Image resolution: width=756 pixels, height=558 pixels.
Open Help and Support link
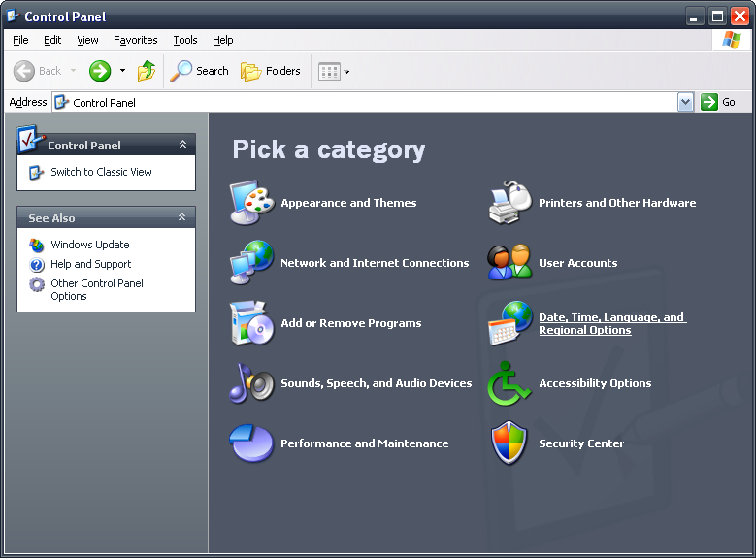tap(90, 264)
